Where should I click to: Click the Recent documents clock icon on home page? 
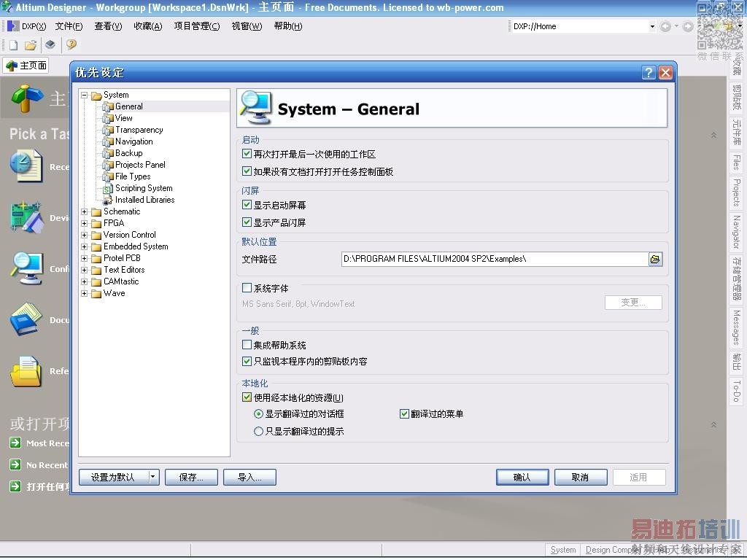pos(27,166)
